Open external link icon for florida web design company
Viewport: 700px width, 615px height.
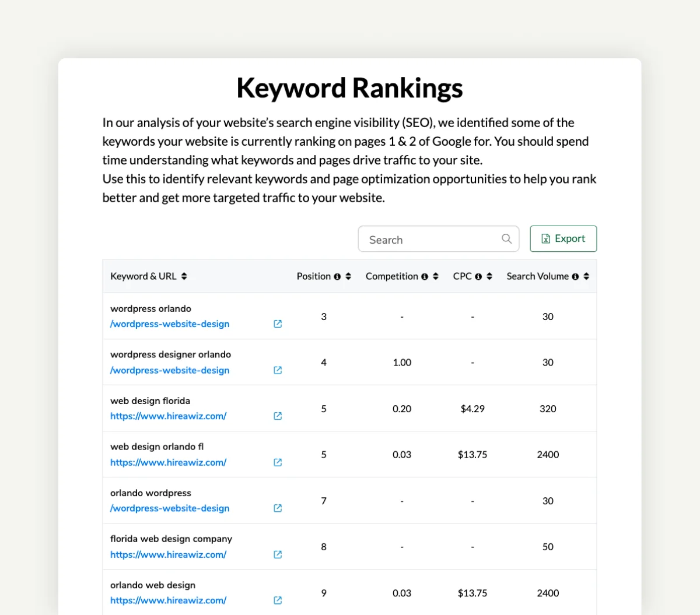tap(278, 554)
